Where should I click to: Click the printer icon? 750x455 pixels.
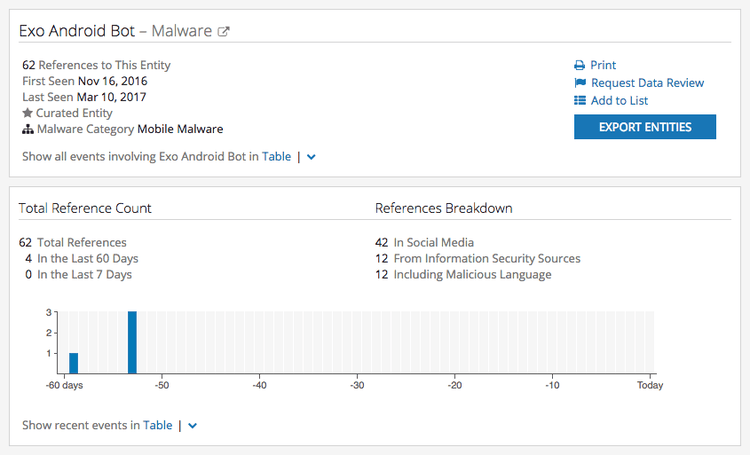pos(580,65)
